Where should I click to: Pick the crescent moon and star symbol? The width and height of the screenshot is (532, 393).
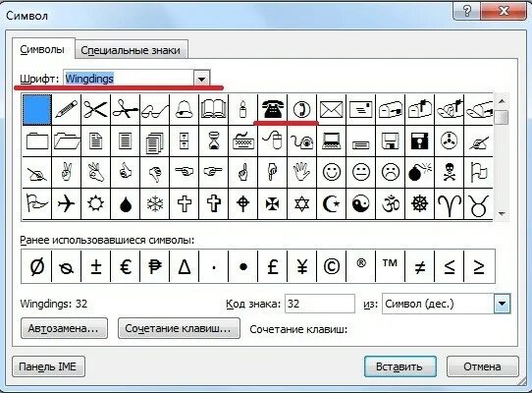pos(332,204)
